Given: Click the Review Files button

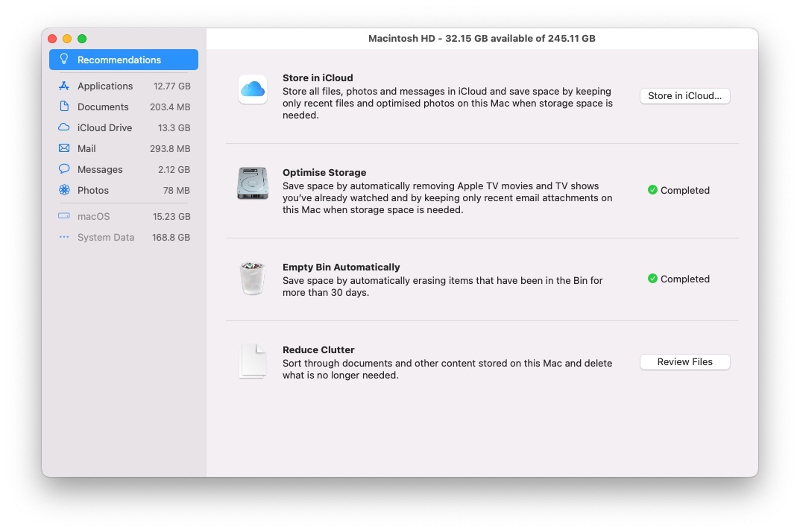Looking at the screenshot, I should tap(684, 362).
